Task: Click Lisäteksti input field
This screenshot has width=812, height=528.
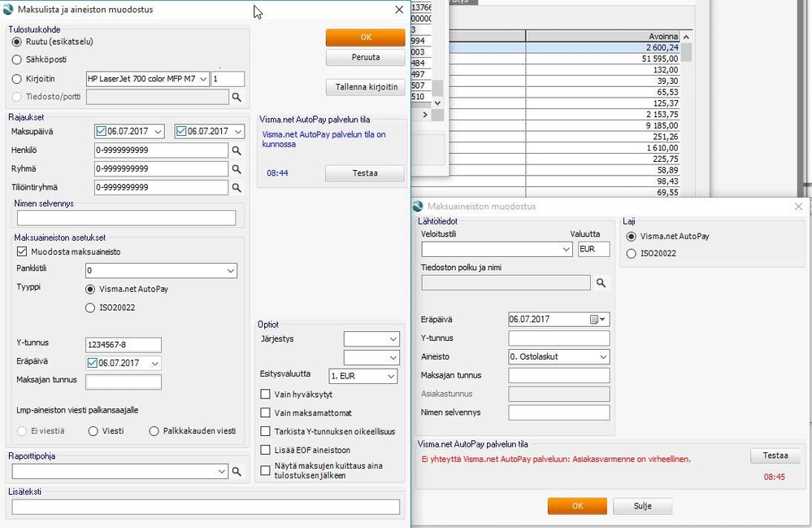Action: pos(206,507)
